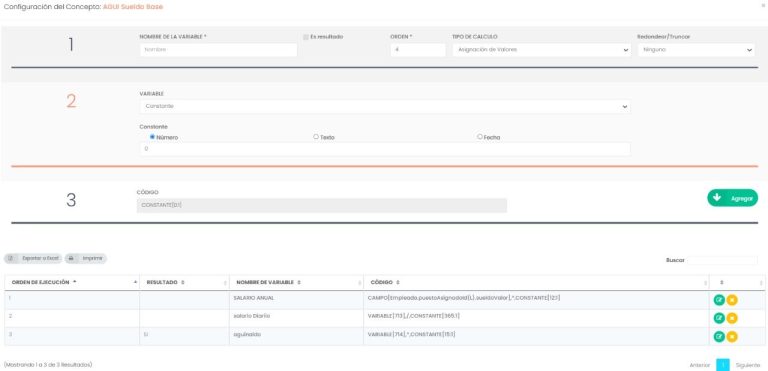Image resolution: width=768 pixels, height=371 pixels.
Task: Focus the Buscar search field
Action: click(x=722, y=260)
